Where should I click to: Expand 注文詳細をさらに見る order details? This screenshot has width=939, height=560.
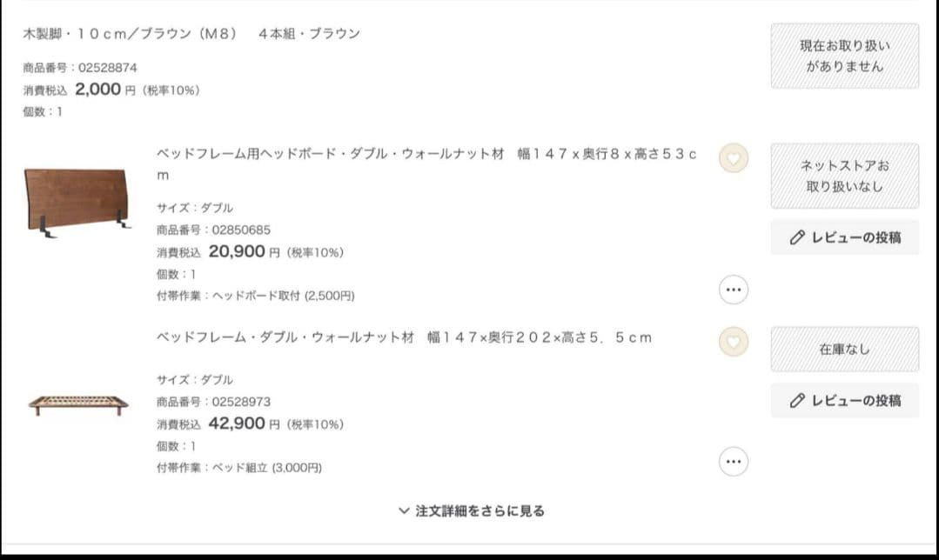[480, 510]
